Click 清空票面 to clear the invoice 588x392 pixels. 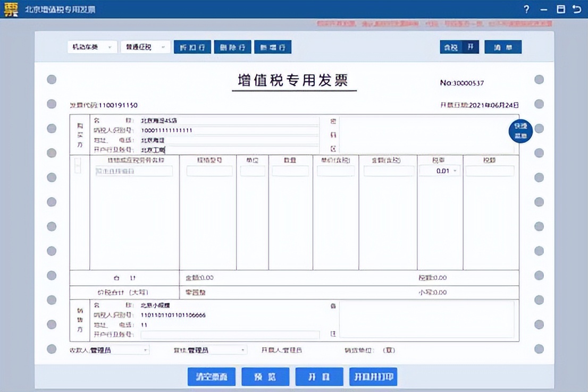211,377
